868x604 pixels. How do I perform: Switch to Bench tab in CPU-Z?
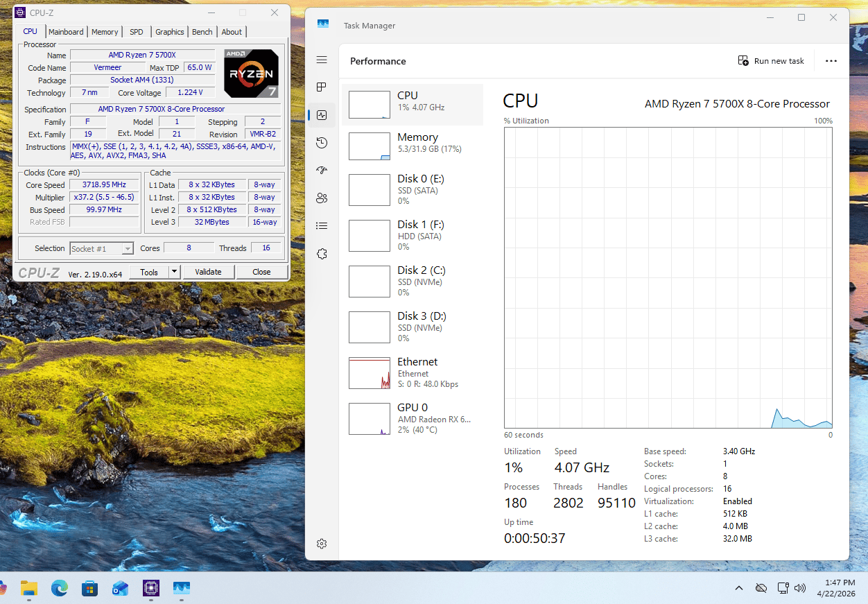[x=202, y=32]
